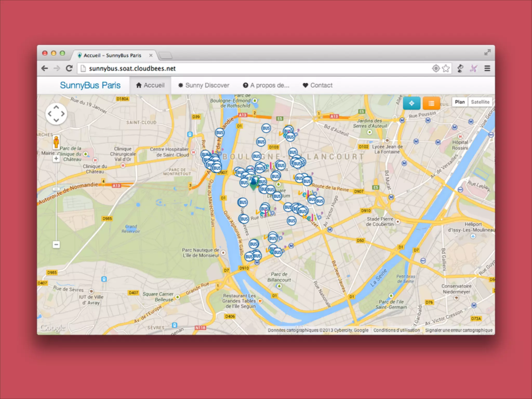
Task: Open the A propos de... page
Action: (266, 85)
